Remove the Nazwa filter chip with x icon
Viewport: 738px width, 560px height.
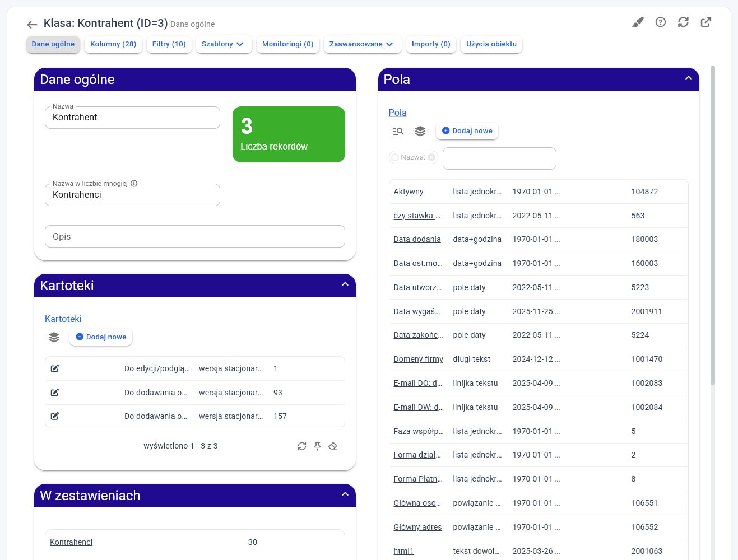[x=431, y=157]
